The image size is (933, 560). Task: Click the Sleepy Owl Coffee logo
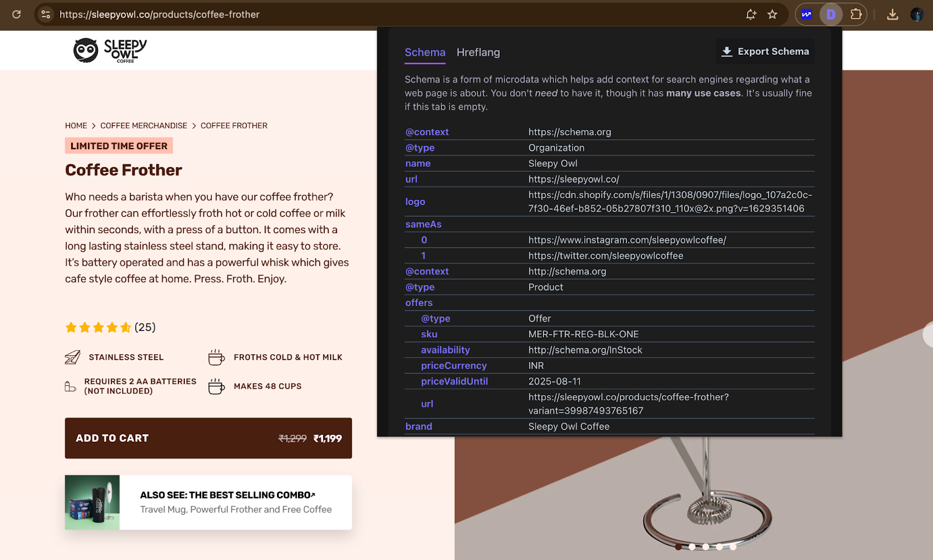(x=110, y=51)
